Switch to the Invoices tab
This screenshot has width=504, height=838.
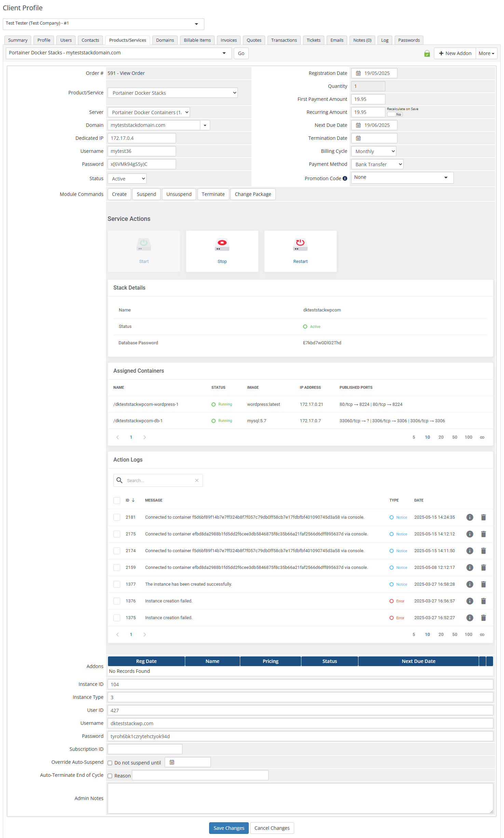click(x=229, y=40)
